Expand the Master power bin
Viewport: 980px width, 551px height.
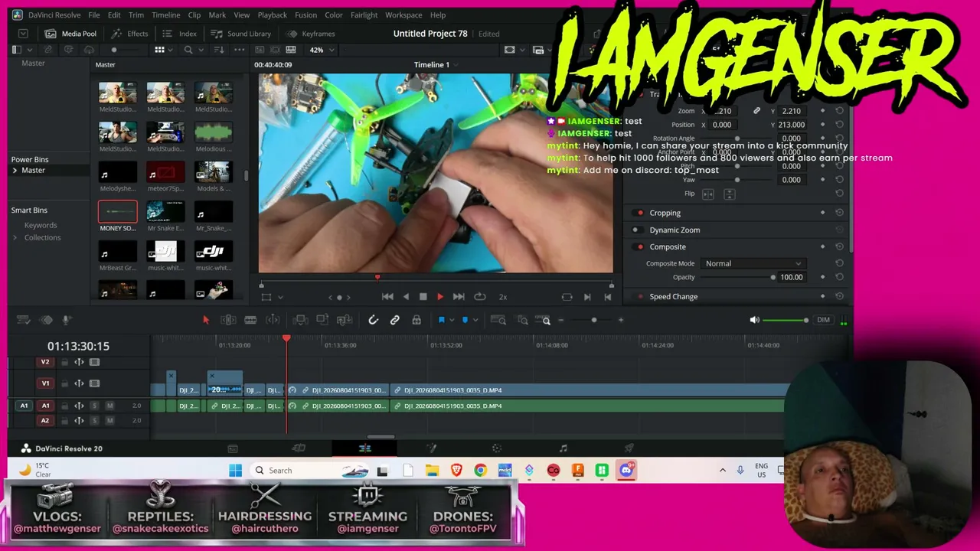click(15, 170)
